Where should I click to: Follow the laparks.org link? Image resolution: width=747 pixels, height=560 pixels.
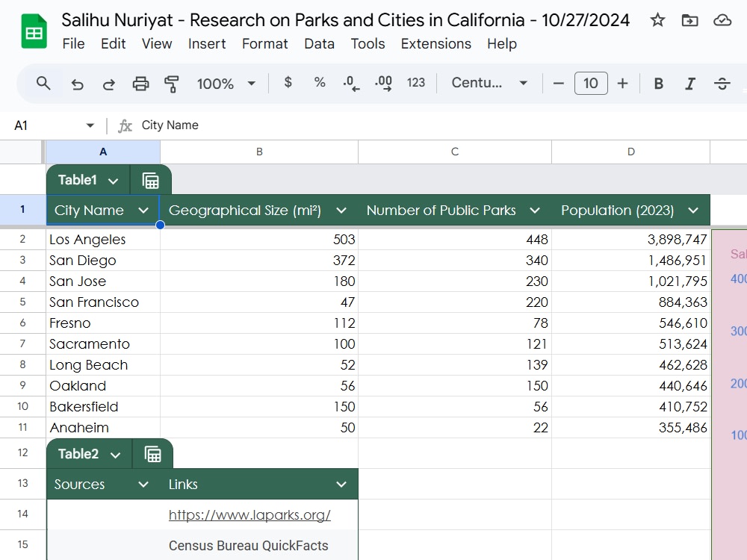(x=249, y=515)
